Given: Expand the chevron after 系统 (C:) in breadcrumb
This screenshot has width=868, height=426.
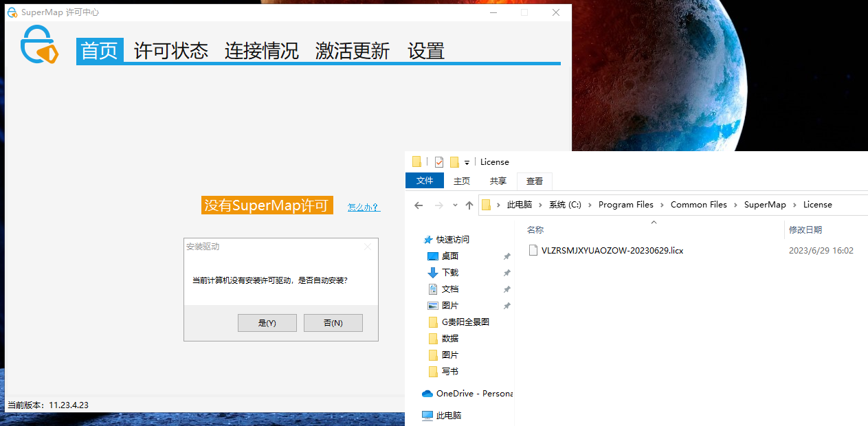Looking at the screenshot, I should pyautogui.click(x=590, y=205).
